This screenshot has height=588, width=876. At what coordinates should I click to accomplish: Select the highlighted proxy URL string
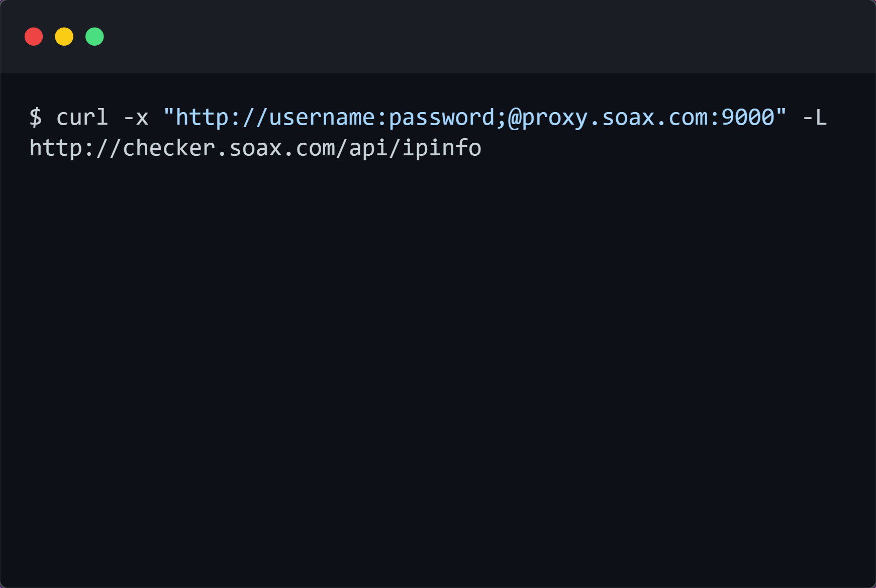472,117
